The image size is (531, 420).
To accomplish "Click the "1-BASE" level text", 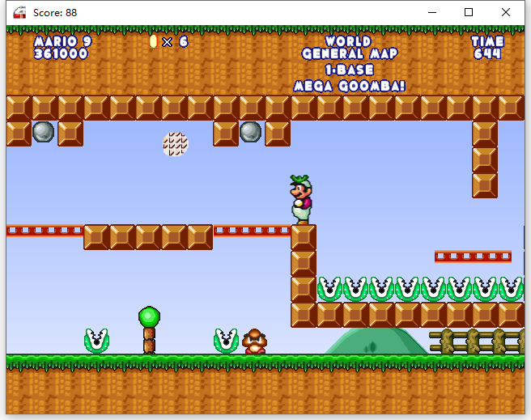I will pos(349,70).
